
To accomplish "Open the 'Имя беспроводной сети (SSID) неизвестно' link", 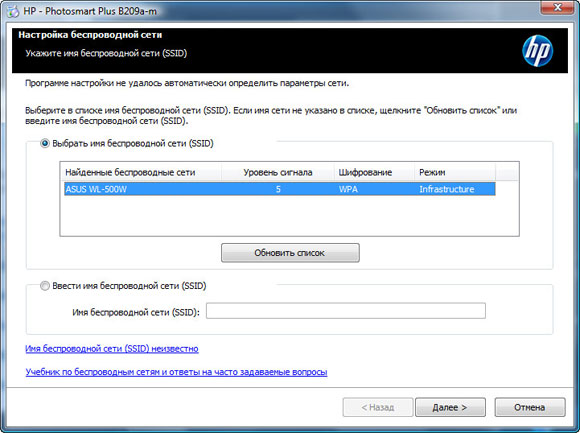I will tap(112, 349).
